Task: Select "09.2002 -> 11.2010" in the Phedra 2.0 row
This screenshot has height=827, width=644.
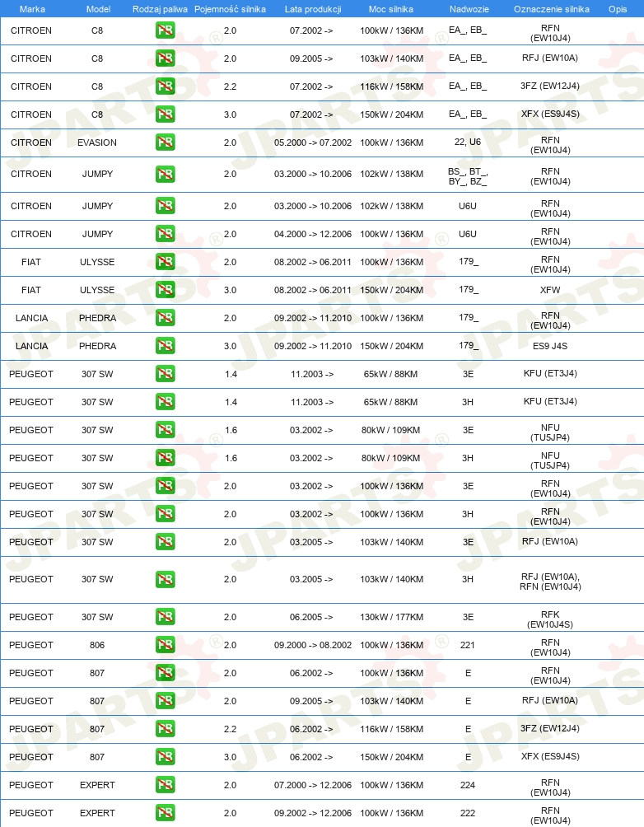Action: tap(313, 317)
